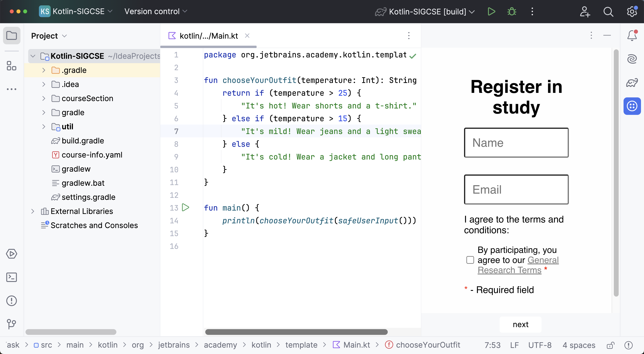
Task: Open study panel options vertical dots
Action: 591,36
